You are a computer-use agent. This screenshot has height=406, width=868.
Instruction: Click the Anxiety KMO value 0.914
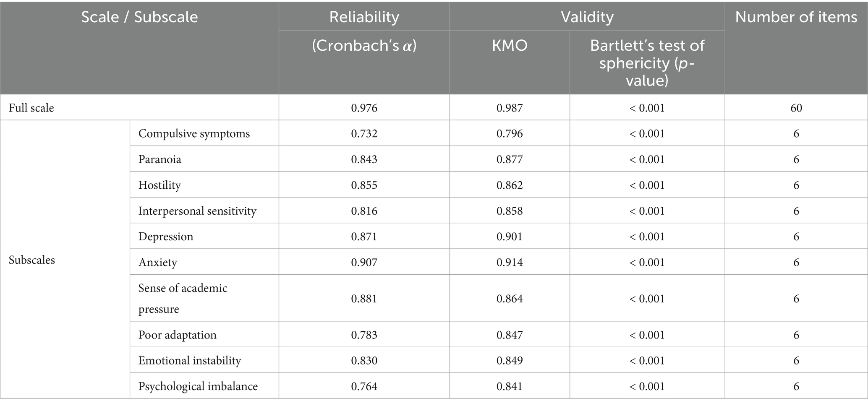point(509,263)
